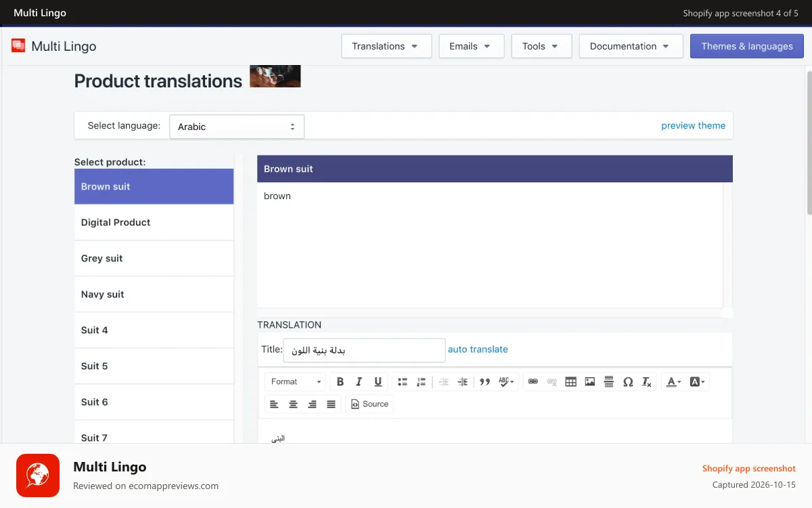Click the red Multi Lingo app icon
The height and width of the screenshot is (508, 812).
point(38,475)
